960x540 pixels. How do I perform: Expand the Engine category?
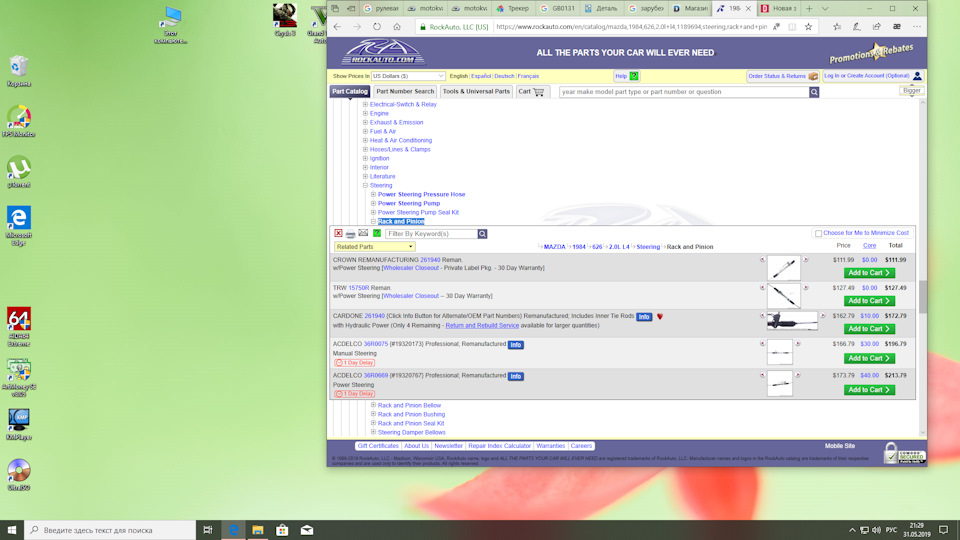tap(366, 113)
